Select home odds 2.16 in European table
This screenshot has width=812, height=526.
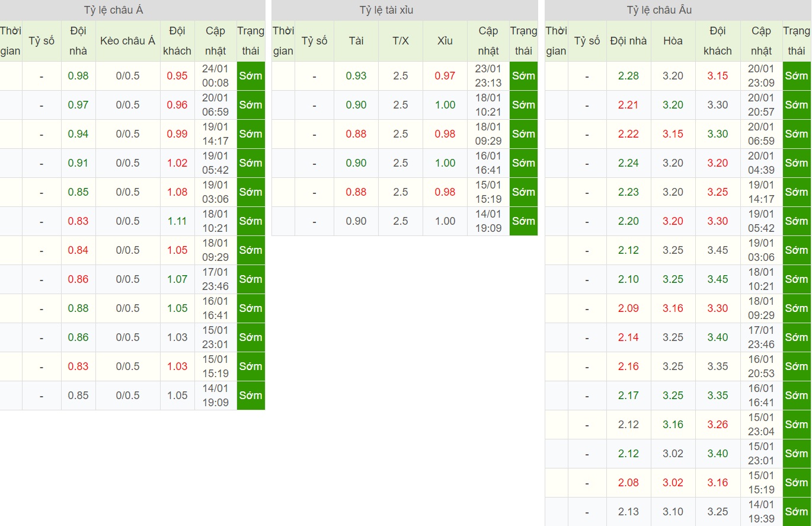click(x=628, y=366)
